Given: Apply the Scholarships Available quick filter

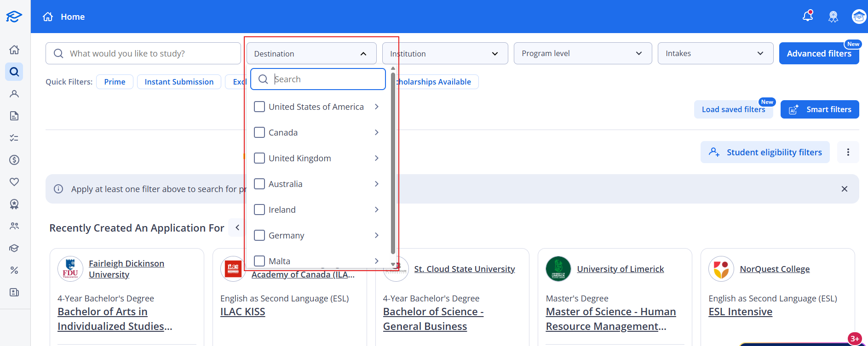Looking at the screenshot, I should (x=434, y=82).
